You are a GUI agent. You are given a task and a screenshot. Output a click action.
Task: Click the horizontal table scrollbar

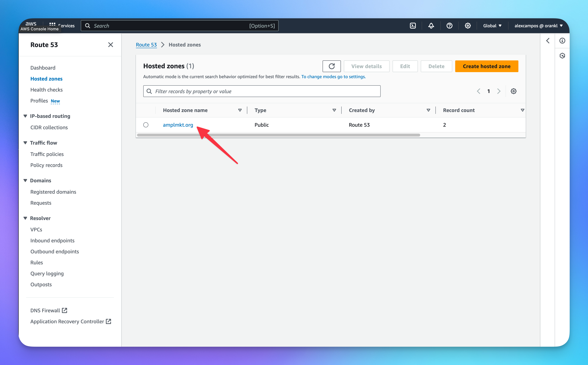coord(278,135)
